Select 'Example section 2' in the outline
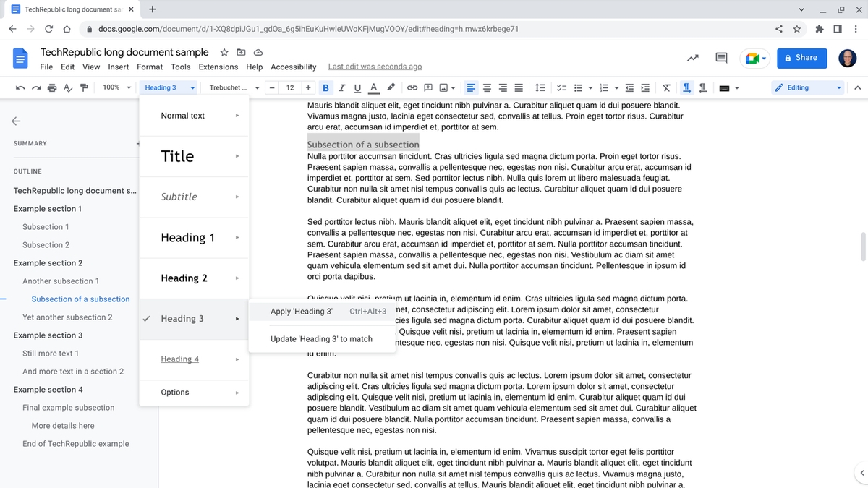This screenshot has width=868, height=488. click(48, 262)
